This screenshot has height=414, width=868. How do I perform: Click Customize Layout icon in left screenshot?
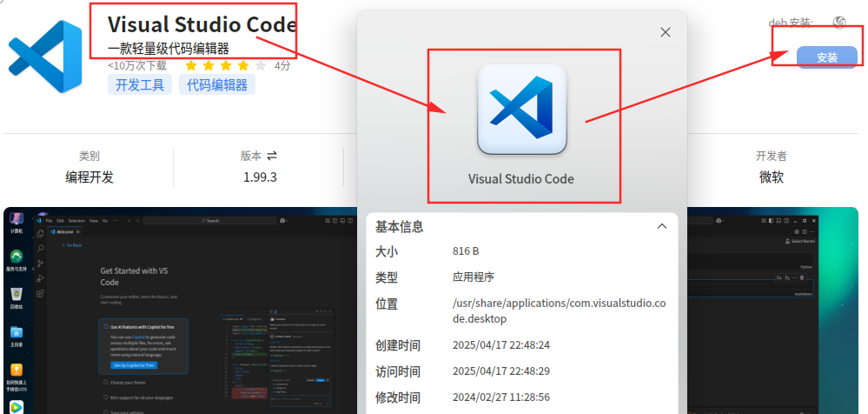328,221
